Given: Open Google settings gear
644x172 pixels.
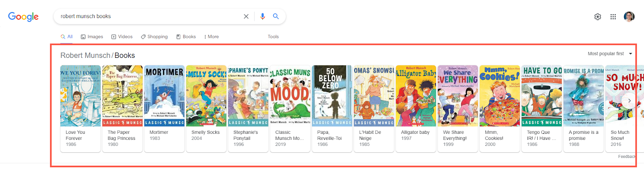Looking at the screenshot, I should (598, 17).
